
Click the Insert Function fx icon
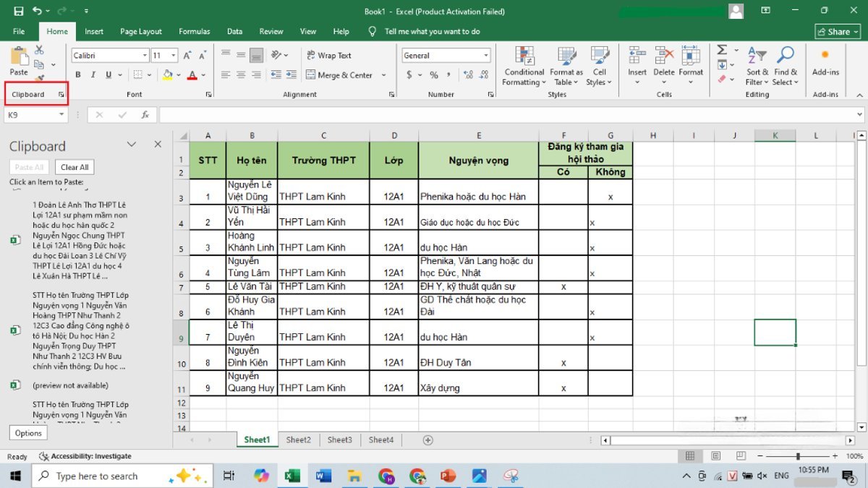pyautogui.click(x=145, y=114)
